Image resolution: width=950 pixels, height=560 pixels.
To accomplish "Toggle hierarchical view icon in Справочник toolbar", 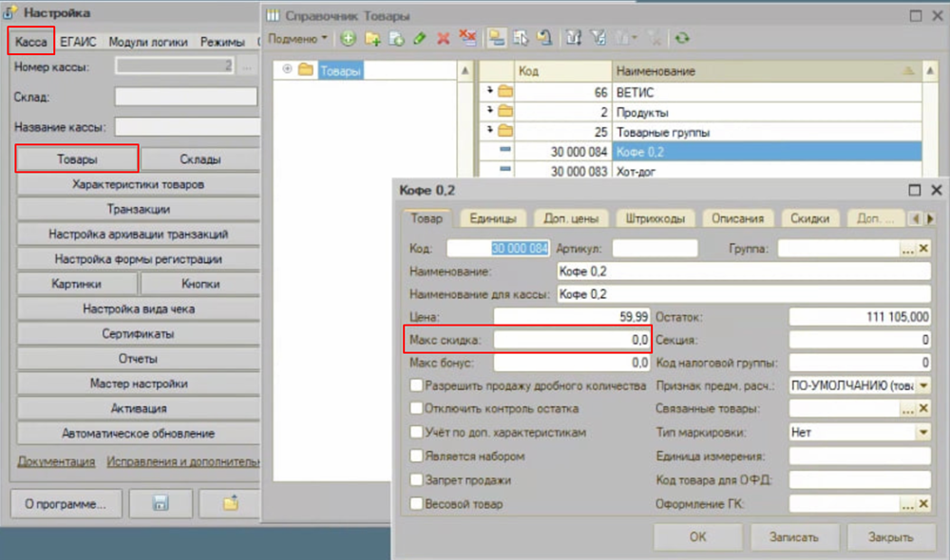I will point(497,39).
